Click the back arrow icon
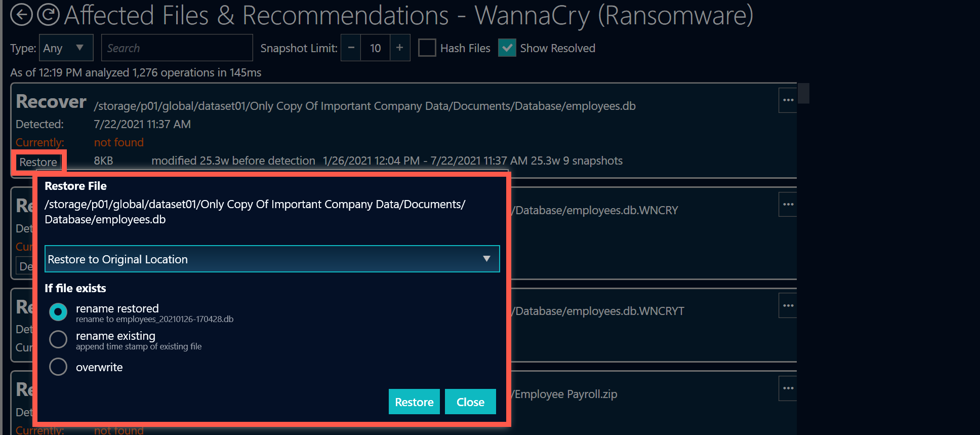 21,15
